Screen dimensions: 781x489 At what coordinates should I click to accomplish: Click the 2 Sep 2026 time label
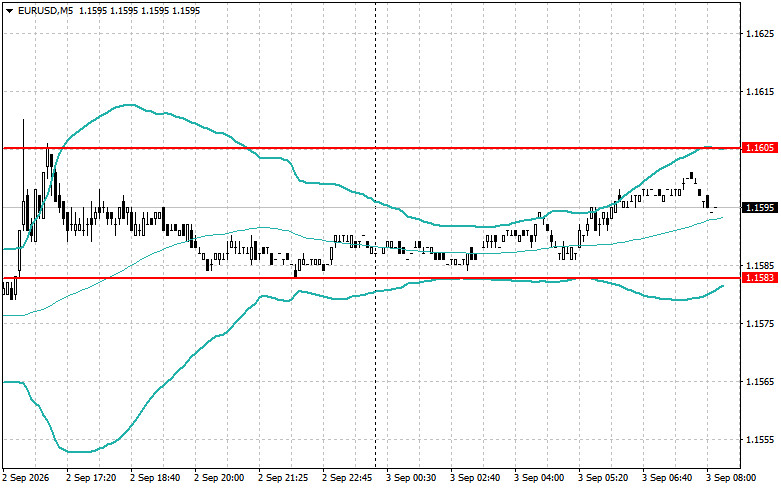click(x=26, y=478)
